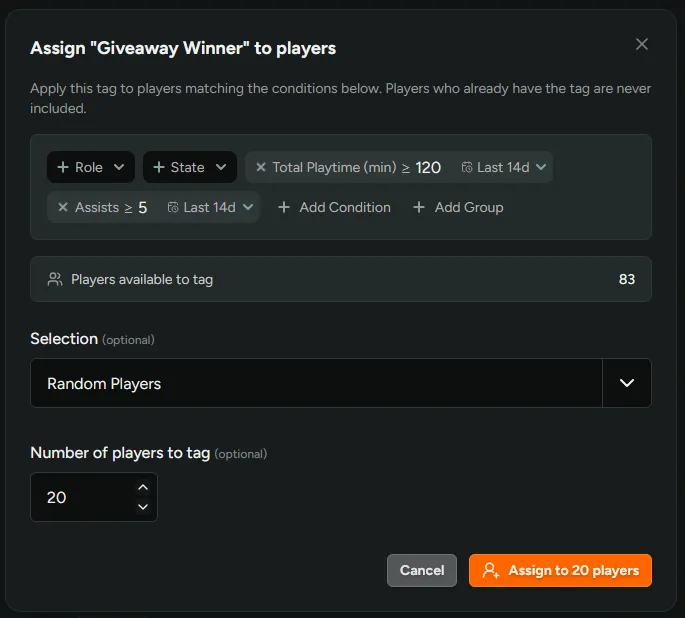This screenshot has width=685, height=618.
Task: Click Add Condition
Action: click(334, 207)
